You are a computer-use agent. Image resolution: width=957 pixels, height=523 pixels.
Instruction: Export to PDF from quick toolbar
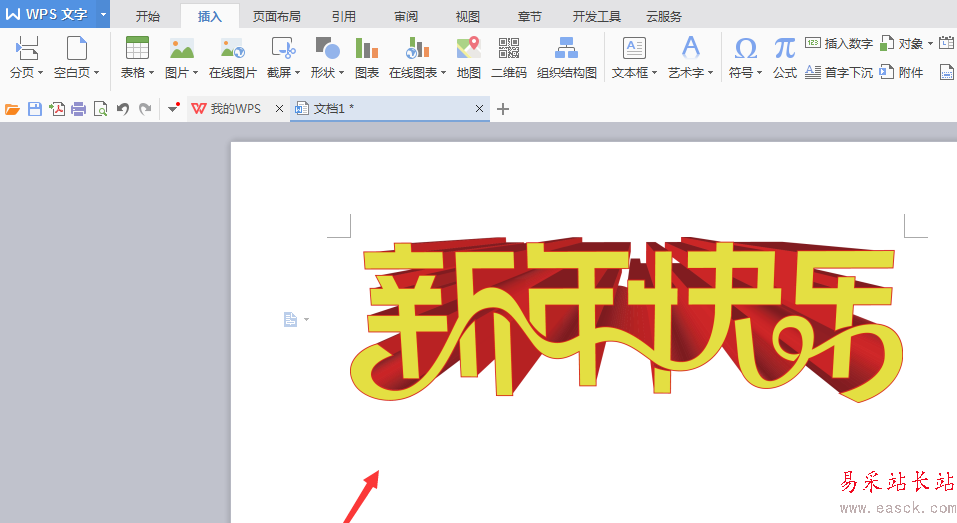click(x=57, y=109)
